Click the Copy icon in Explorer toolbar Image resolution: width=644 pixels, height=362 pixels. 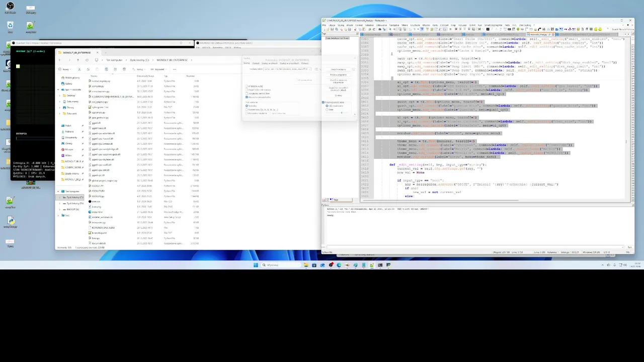pyautogui.click(x=88, y=69)
